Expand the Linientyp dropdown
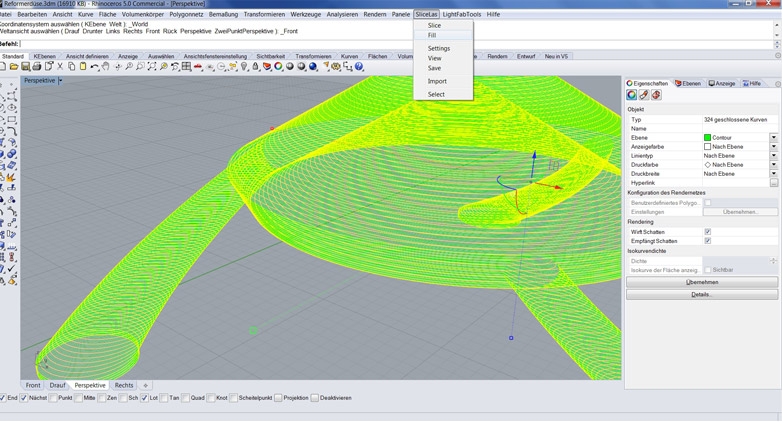This screenshot has width=782, height=422. [773, 156]
